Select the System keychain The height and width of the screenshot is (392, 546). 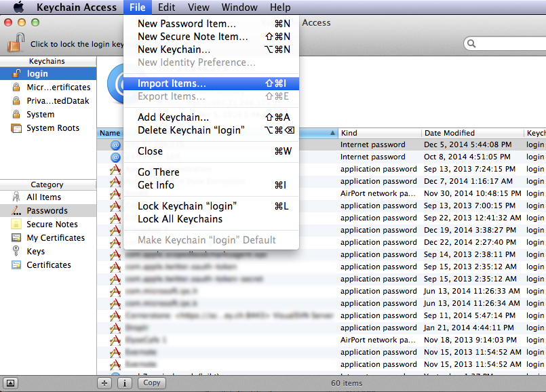click(48, 114)
